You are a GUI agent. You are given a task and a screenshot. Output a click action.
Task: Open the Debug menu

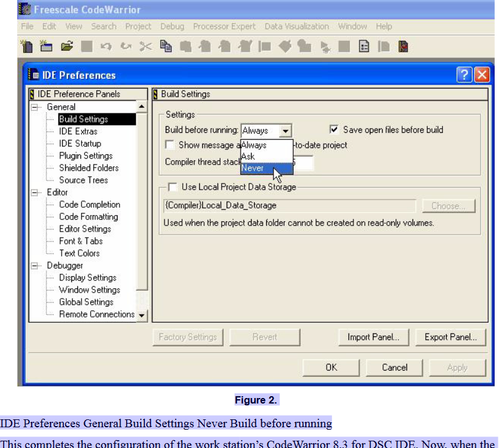click(x=172, y=26)
